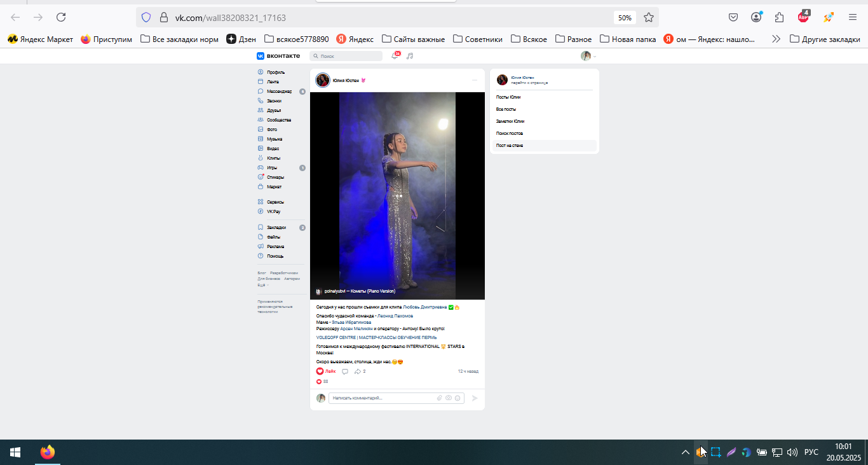Expand the profile avatar menu in the header

(x=588, y=56)
